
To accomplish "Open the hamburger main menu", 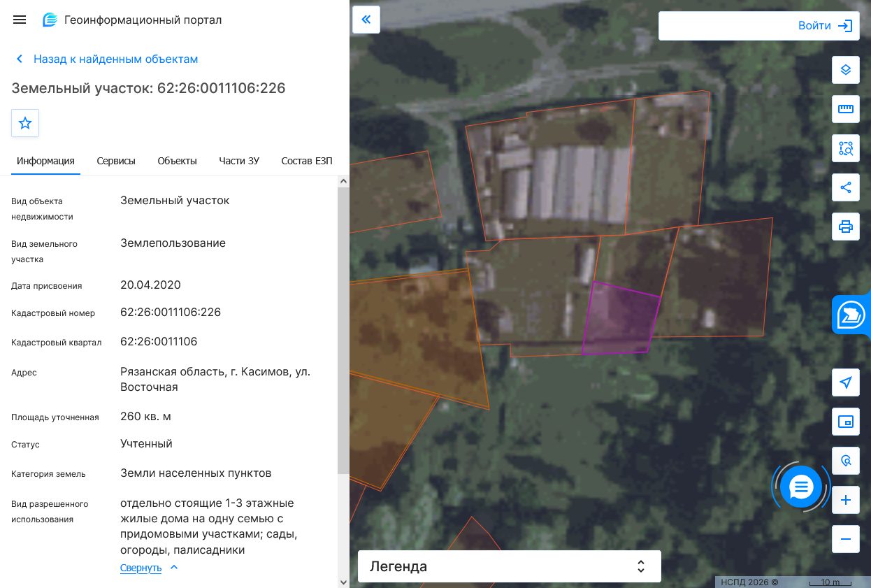I will 20,20.
